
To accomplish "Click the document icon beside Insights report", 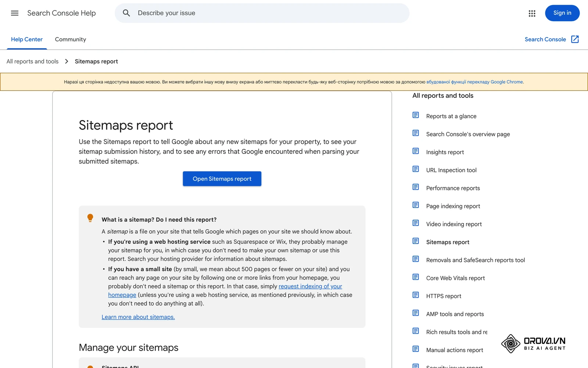I will point(416,151).
